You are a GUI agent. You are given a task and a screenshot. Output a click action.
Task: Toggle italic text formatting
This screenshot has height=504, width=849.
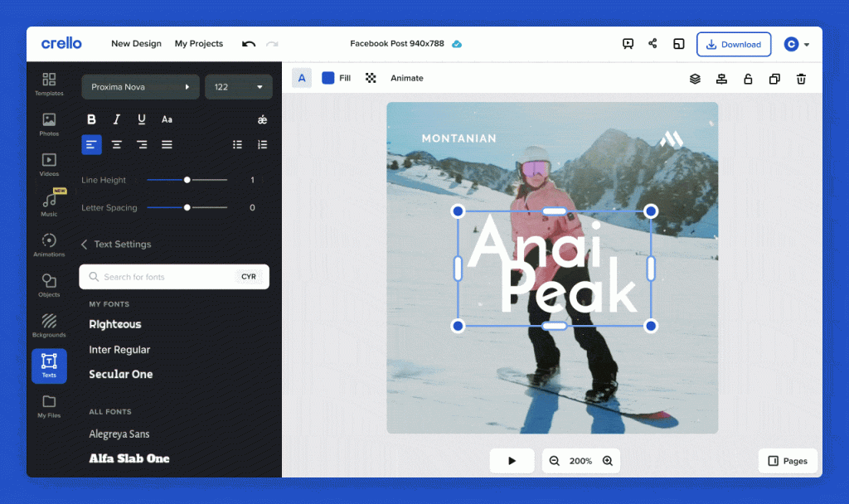tap(116, 119)
